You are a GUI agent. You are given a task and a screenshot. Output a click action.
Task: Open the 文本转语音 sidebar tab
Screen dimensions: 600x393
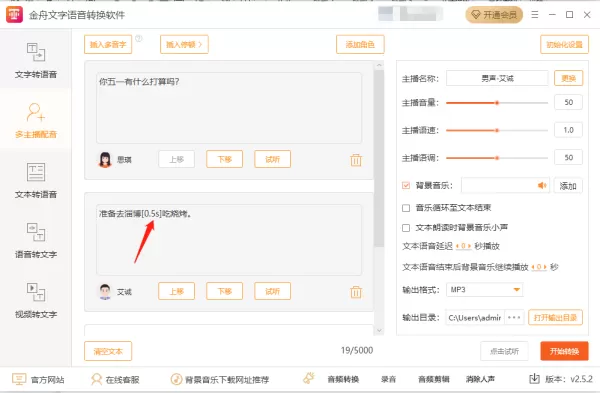coord(36,181)
